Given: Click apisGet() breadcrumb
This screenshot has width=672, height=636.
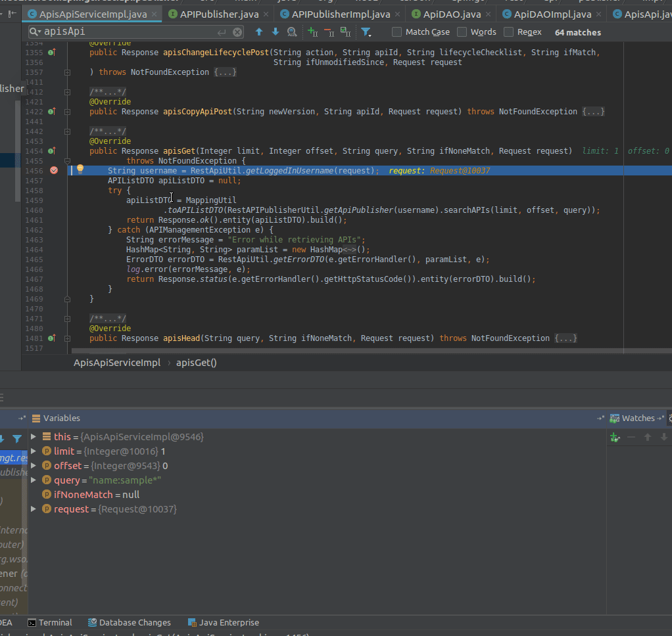Looking at the screenshot, I should [x=197, y=362].
